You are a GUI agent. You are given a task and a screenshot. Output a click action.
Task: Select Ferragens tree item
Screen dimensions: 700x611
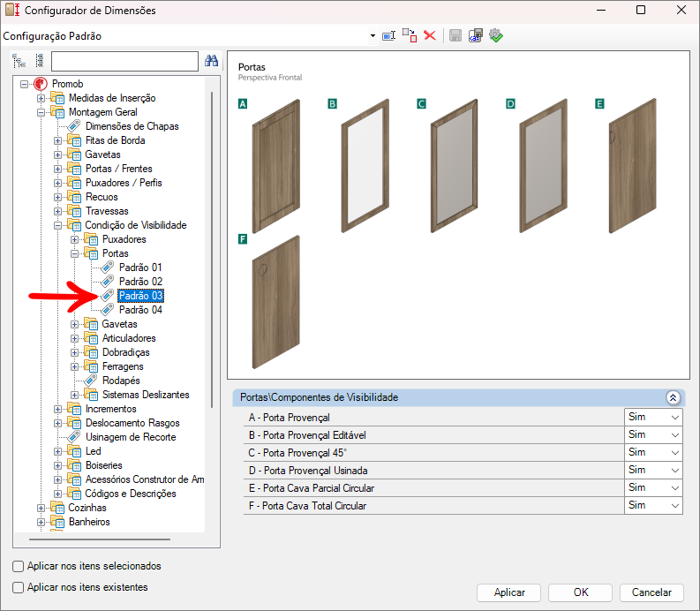click(123, 366)
